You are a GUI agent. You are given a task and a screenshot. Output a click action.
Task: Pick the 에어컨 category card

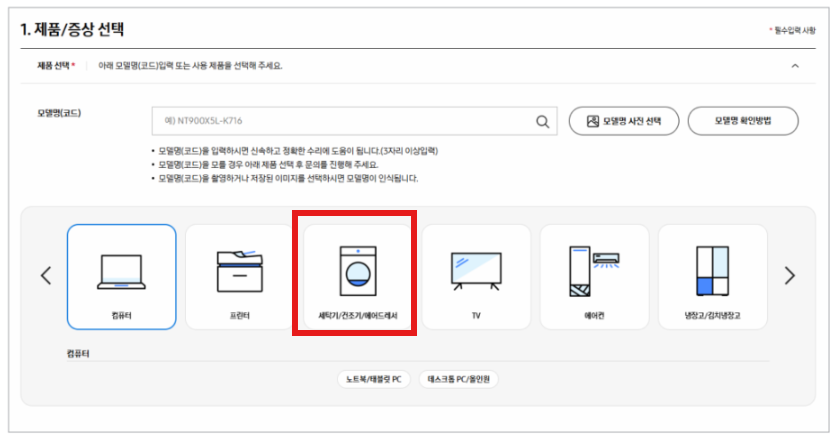click(594, 277)
